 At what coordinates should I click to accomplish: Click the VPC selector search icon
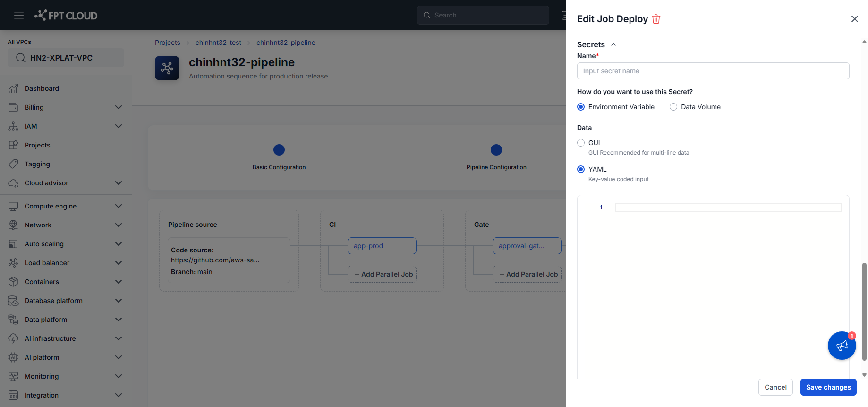(21, 58)
